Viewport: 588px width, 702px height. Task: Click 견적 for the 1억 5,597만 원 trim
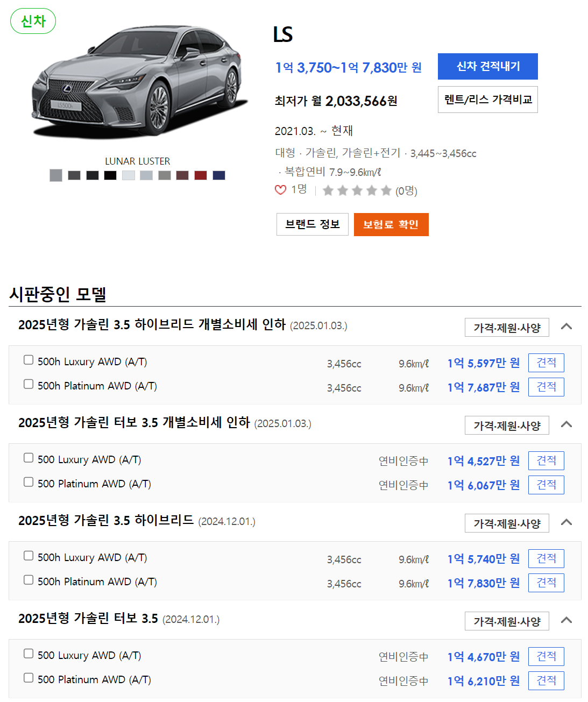pos(546,363)
